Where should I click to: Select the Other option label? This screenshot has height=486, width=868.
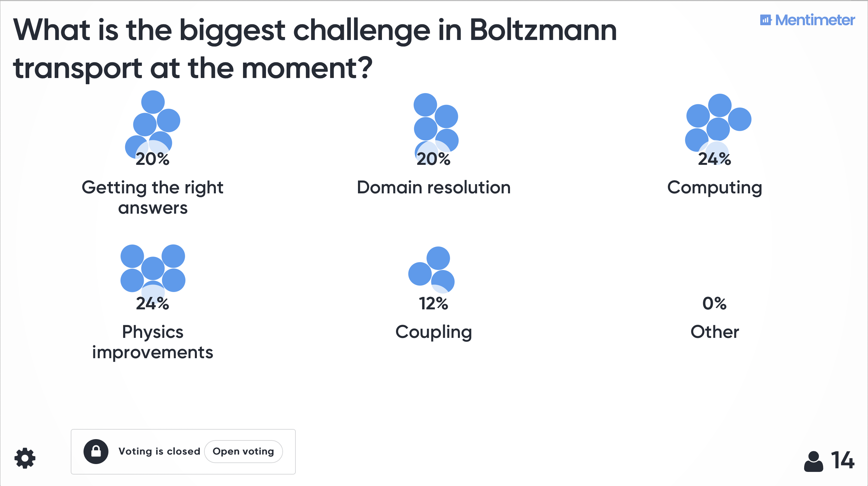tap(715, 332)
